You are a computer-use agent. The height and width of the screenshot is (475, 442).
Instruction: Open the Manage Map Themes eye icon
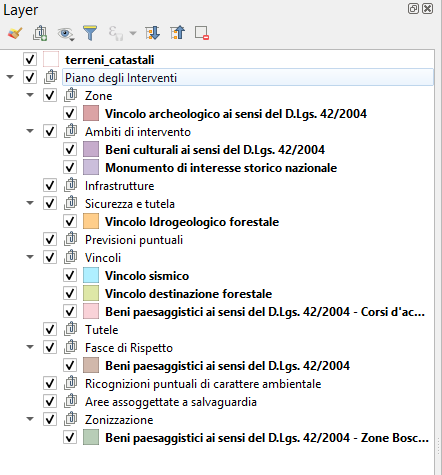[x=65, y=33]
